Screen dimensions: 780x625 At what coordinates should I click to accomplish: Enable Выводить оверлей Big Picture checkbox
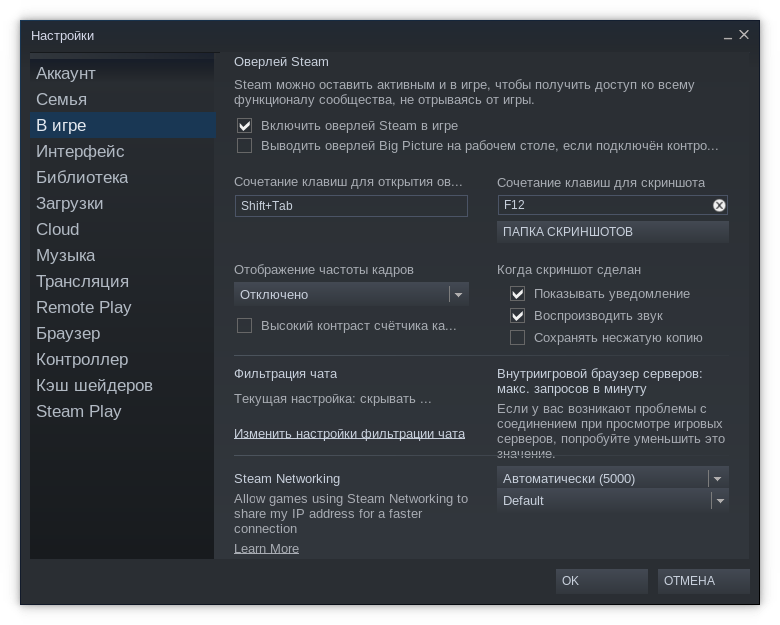coord(244,146)
